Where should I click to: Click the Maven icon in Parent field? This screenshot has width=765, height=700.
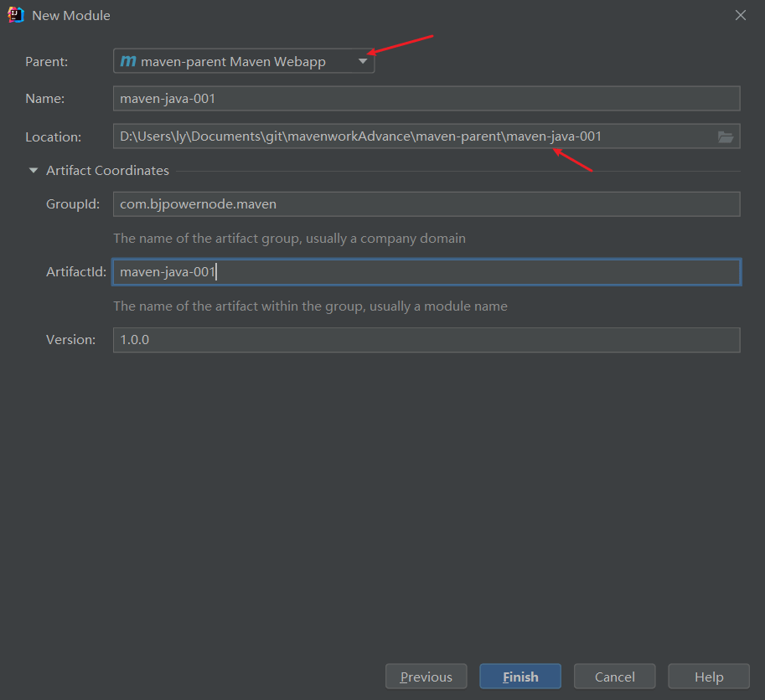click(128, 61)
